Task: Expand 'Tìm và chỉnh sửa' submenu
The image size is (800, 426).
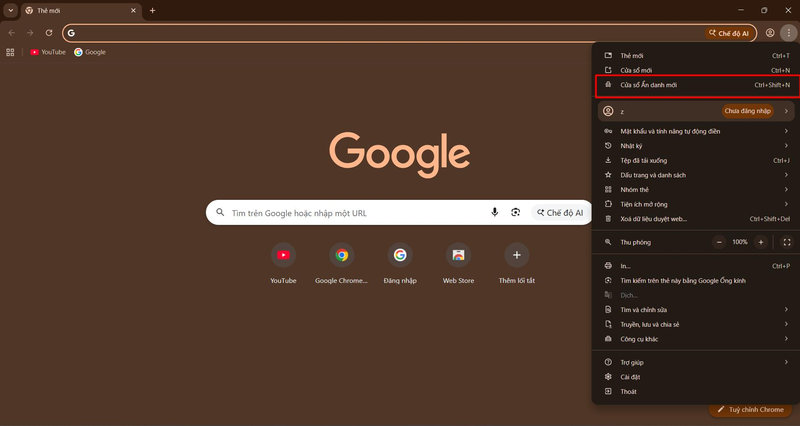Action: [696, 310]
